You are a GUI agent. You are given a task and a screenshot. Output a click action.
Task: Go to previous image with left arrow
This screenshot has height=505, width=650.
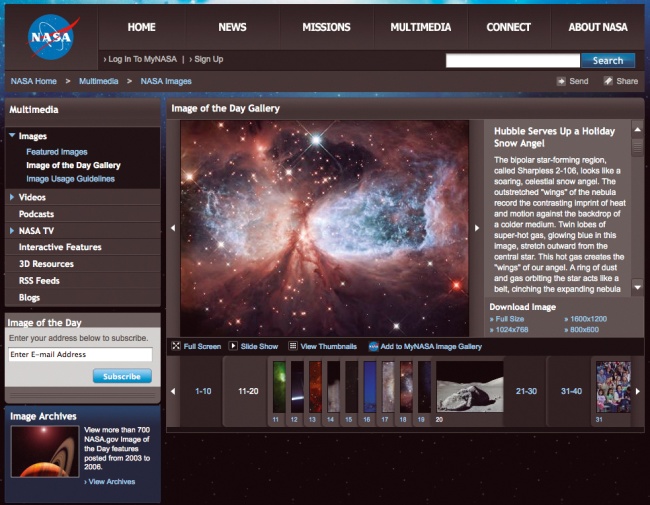tap(172, 228)
